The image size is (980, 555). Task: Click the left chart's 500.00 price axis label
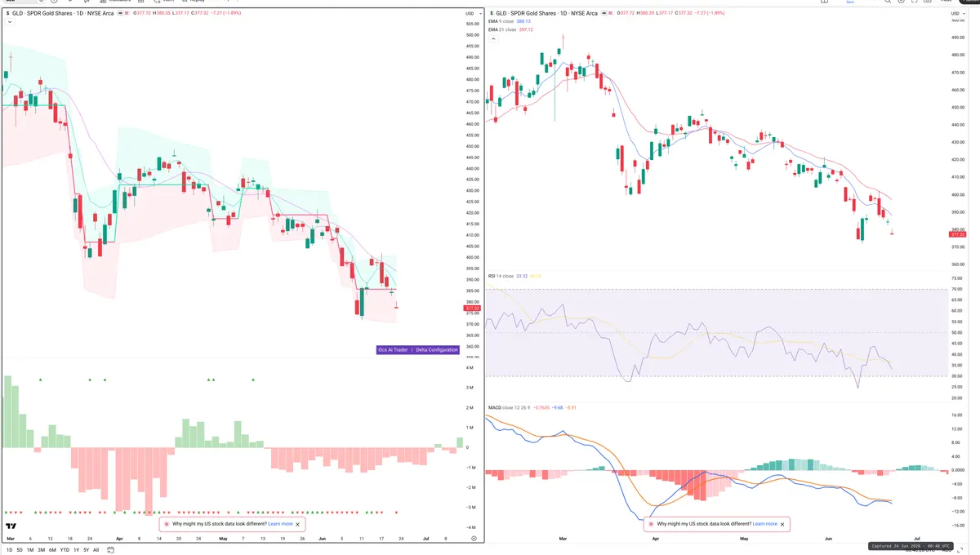(472, 35)
